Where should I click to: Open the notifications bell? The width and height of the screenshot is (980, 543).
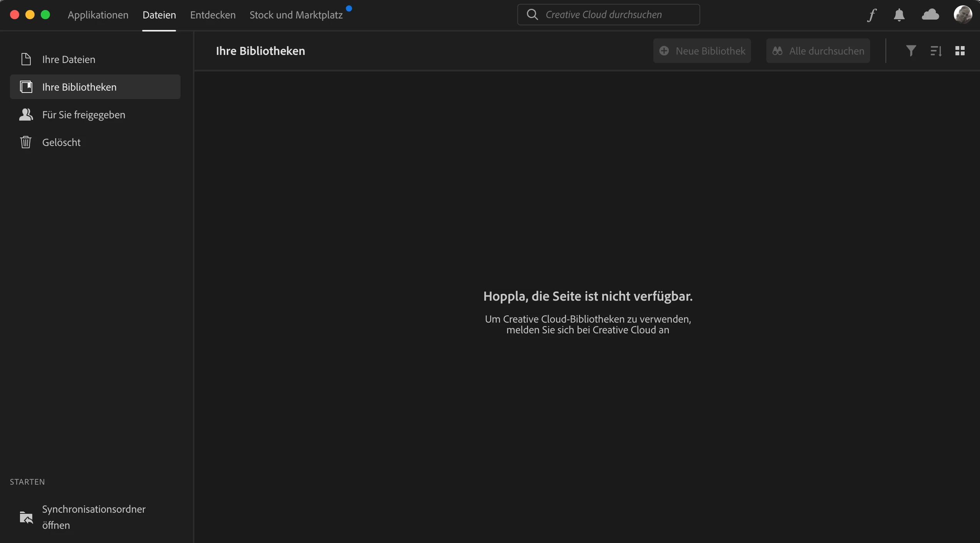coord(899,15)
